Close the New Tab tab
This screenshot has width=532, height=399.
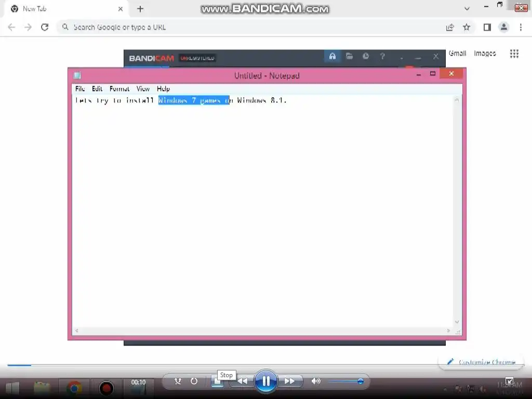click(x=120, y=9)
